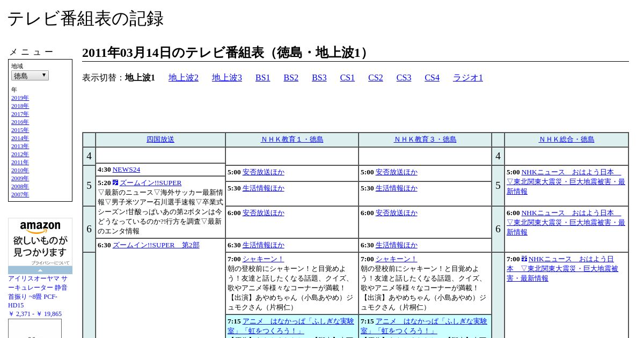Open the 2015年 year link
Screen dimensions: 644x338
pos(20,130)
